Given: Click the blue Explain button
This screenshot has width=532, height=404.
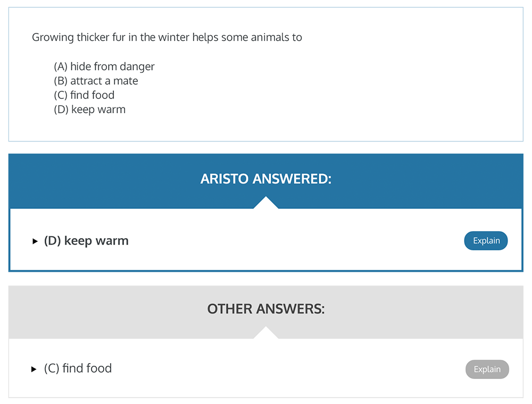Looking at the screenshot, I should 486,241.
